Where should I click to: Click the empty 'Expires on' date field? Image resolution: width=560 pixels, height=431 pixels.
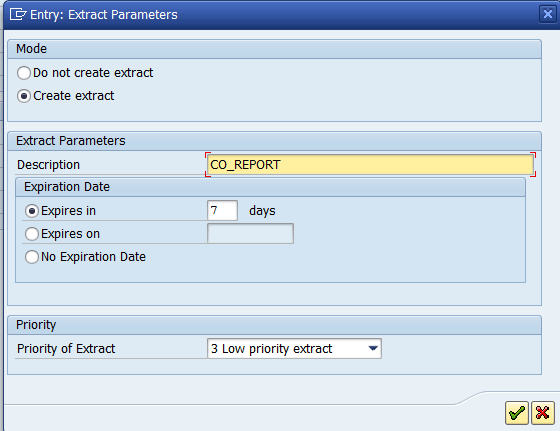pyautogui.click(x=250, y=234)
